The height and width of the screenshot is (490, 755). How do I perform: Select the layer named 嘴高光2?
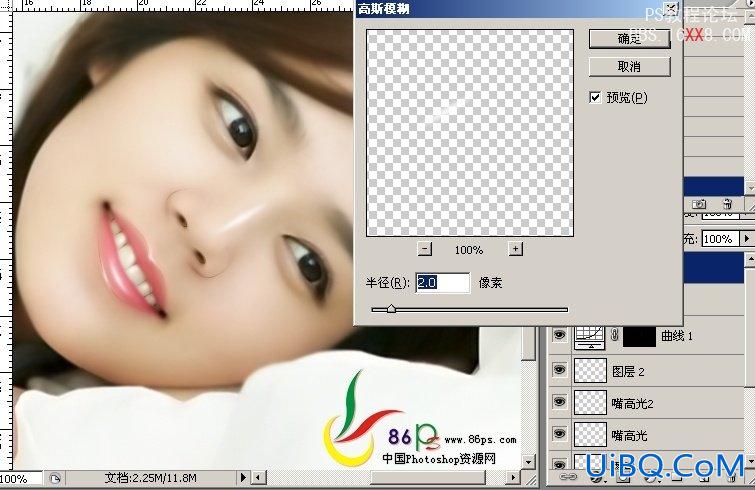(632, 403)
